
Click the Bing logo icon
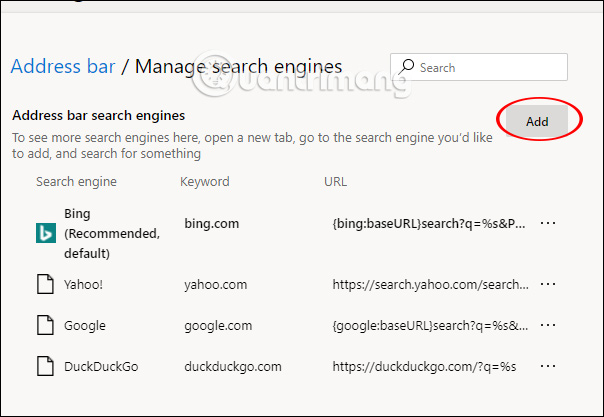click(46, 233)
